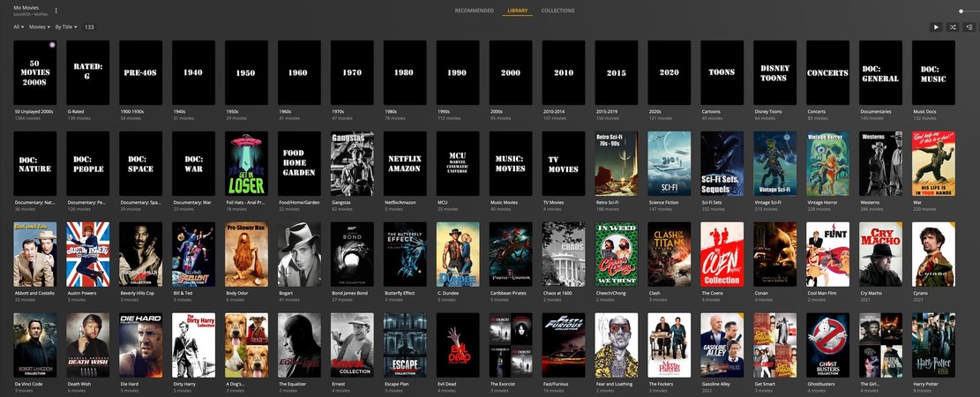The height and width of the screenshot is (397, 980).
Task: Open the Ghostbusters collection poster
Action: pyautogui.click(x=827, y=345)
